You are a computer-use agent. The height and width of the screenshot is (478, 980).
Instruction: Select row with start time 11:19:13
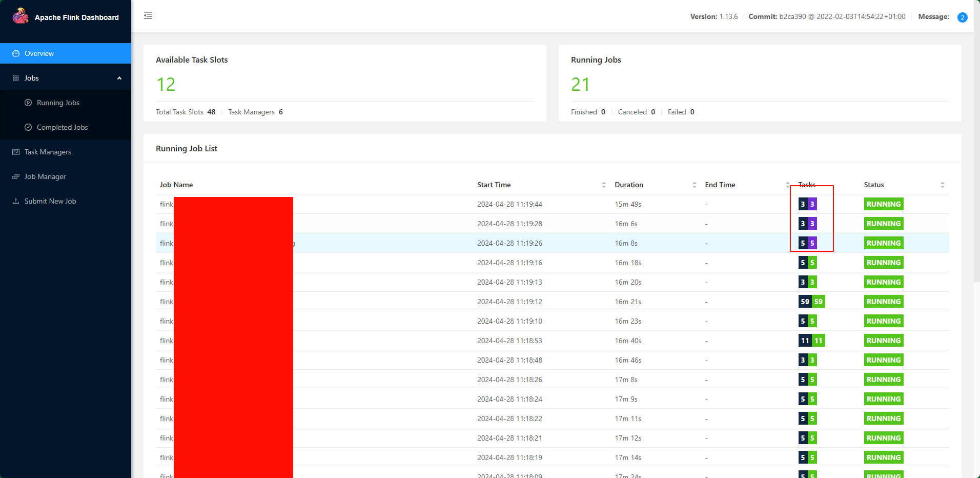pyautogui.click(x=553, y=282)
